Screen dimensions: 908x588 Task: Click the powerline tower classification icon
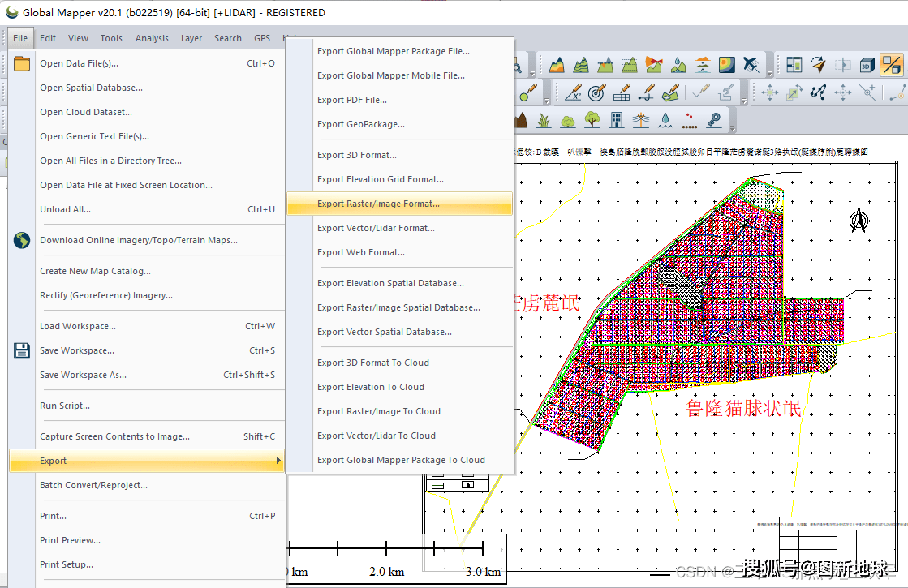[x=641, y=120]
